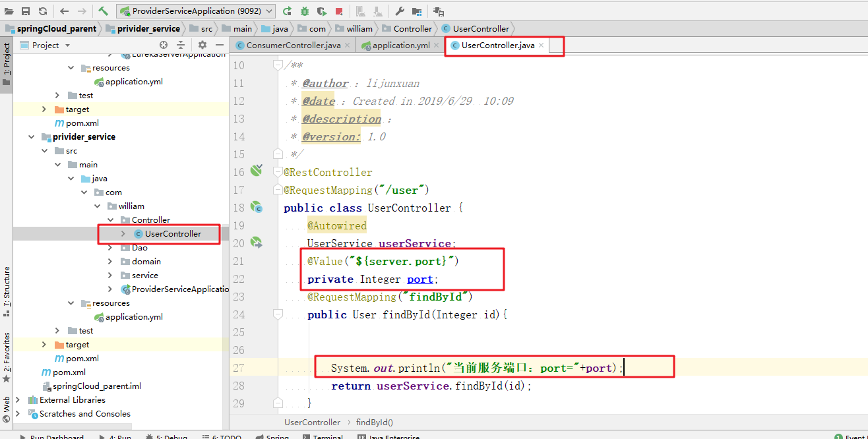This screenshot has width=868, height=439.
Task: Expand the UserController class node arrow
Action: pyautogui.click(x=123, y=233)
